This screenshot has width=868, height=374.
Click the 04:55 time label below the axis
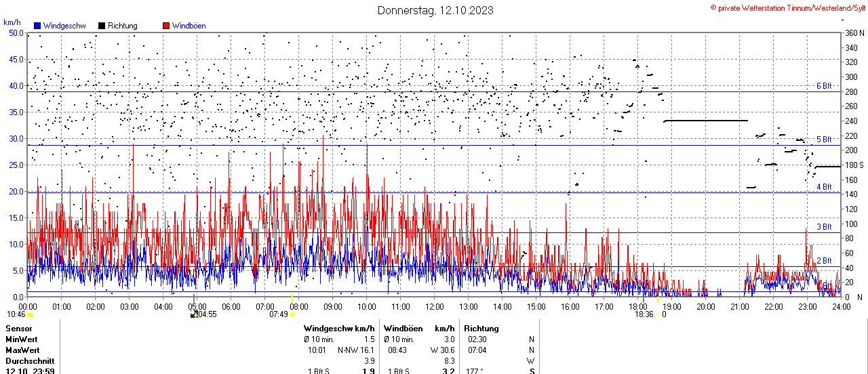coord(207,314)
